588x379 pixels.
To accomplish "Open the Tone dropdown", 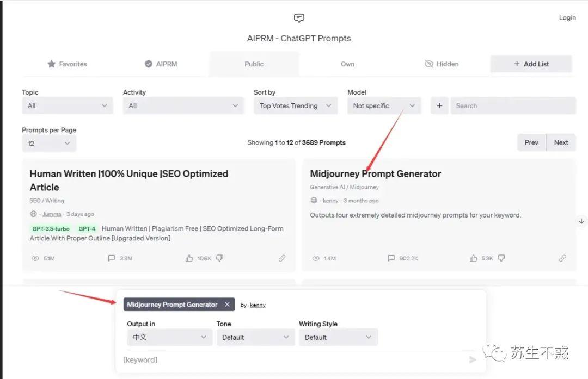I will pyautogui.click(x=256, y=338).
